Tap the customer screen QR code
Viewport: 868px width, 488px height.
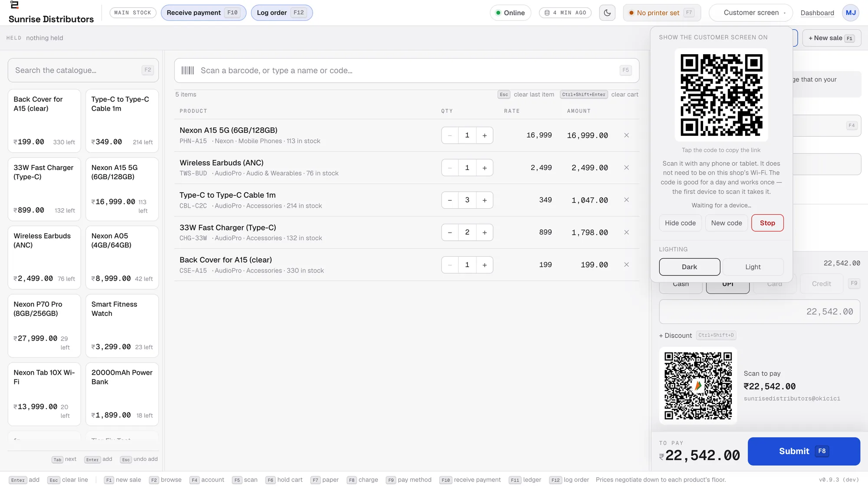[x=721, y=95]
